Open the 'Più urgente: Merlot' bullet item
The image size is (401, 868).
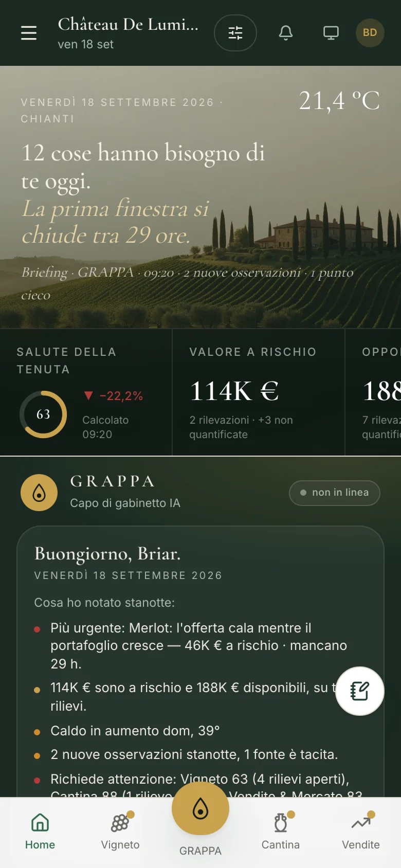point(199,645)
